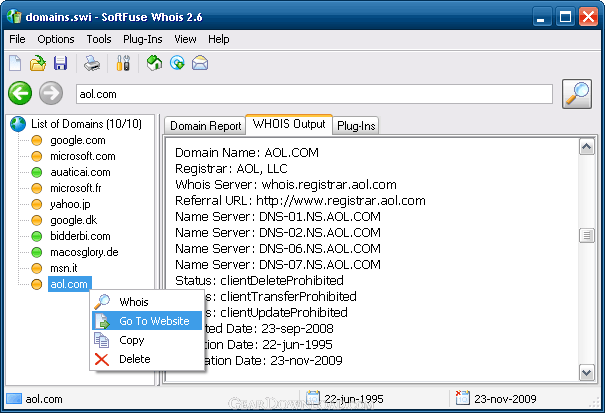The width and height of the screenshot is (605, 413).
Task: Click the 'Registrar: AOL, LLC' output line
Action: click(x=231, y=169)
